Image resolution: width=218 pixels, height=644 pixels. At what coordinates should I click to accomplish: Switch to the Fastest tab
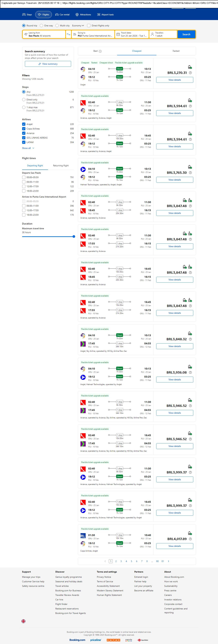click(x=176, y=51)
